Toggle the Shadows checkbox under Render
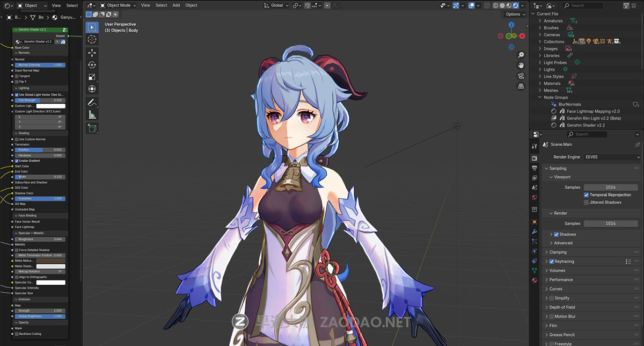Image resolution: width=644 pixels, height=346 pixels. point(556,234)
